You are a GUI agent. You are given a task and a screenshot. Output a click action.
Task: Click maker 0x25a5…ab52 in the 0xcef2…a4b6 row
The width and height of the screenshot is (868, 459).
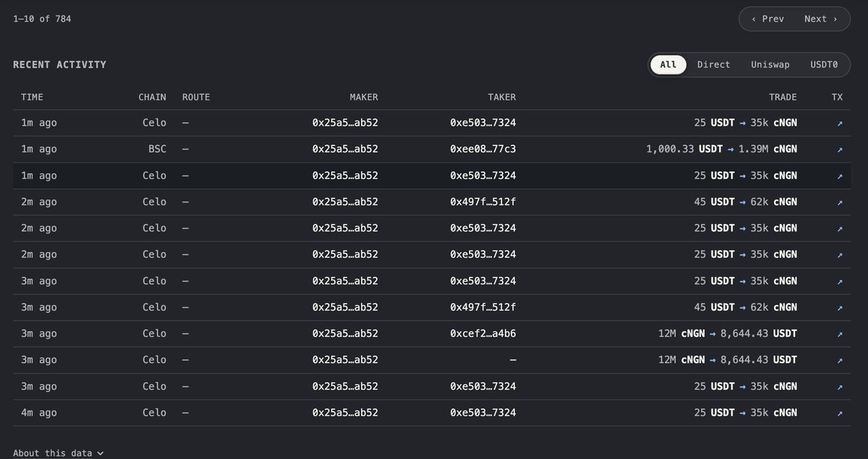click(345, 334)
